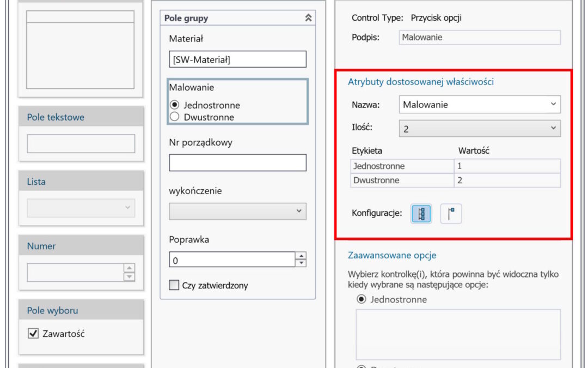Viewport: 588px width, 368px height.
Task: Toggle the Czy zatwierdzony checkbox
Action: point(174,285)
